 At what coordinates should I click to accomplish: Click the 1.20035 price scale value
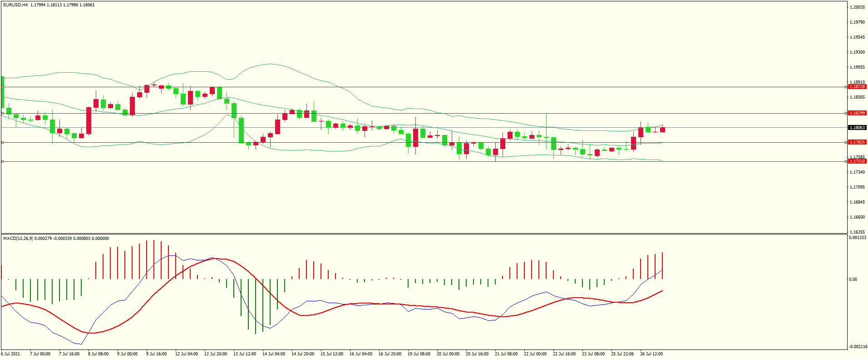(x=857, y=7)
